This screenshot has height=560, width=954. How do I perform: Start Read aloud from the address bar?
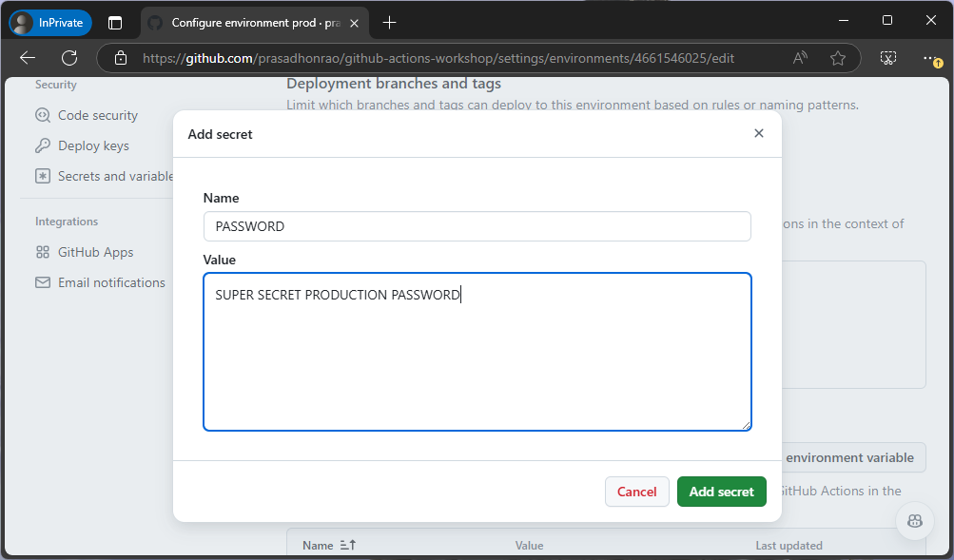[799, 57]
